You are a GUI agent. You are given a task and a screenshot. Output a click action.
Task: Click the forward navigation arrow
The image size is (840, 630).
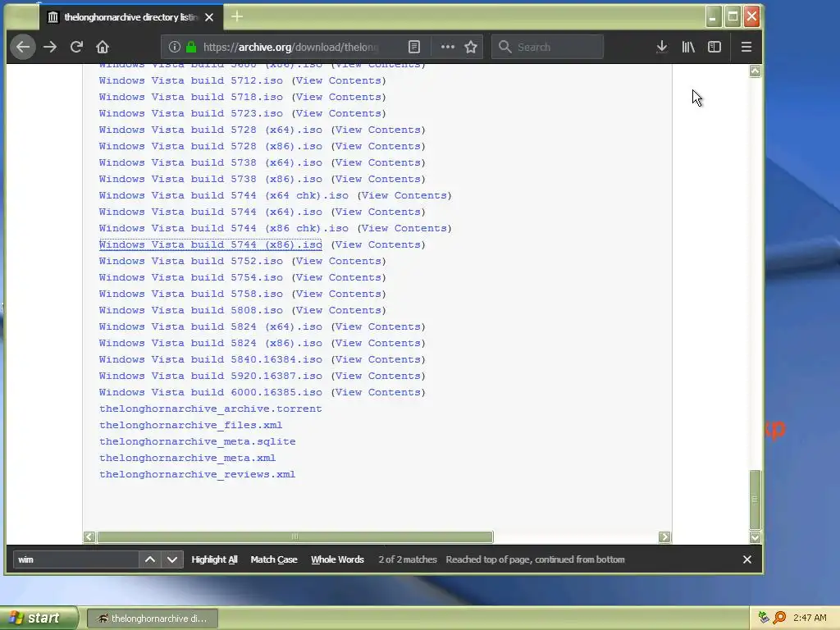click(x=50, y=47)
